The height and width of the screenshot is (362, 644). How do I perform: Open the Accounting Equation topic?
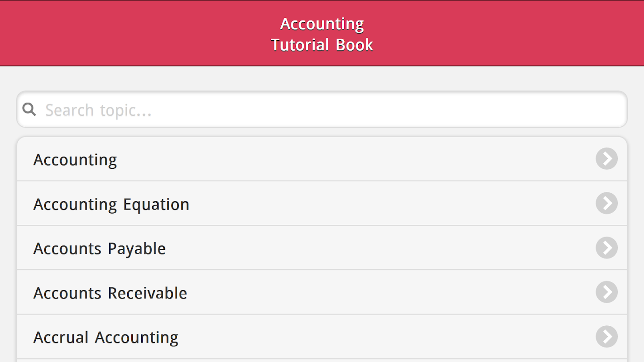pyautogui.click(x=322, y=203)
